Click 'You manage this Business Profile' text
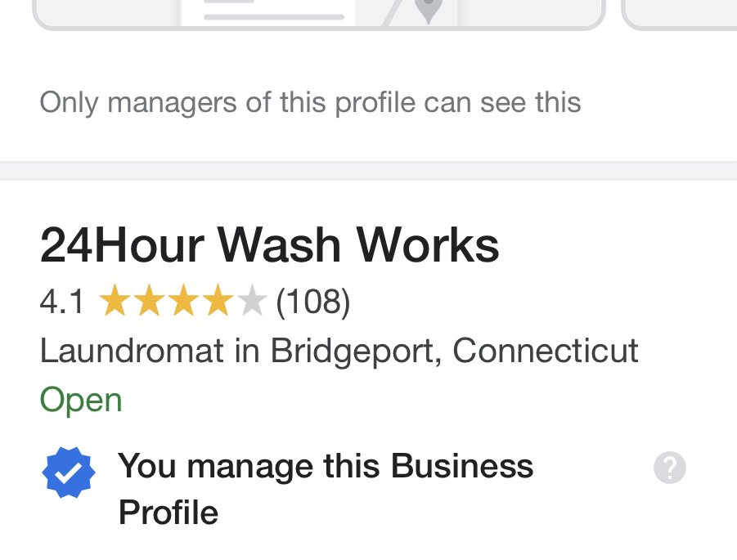Image resolution: width=737 pixels, height=560 pixels. pyautogui.click(x=326, y=489)
